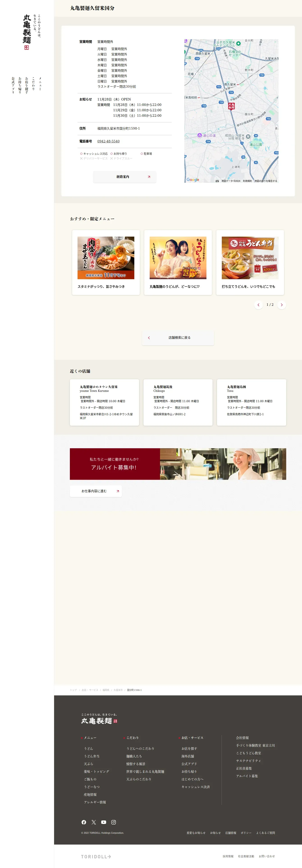Click the address 福岡県久留米市国分町1598-1
The width and height of the screenshot is (302, 868).
coord(119,128)
